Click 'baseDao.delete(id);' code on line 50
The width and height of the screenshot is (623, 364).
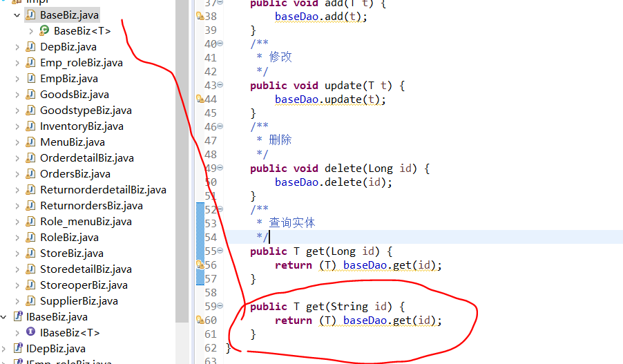(x=334, y=182)
